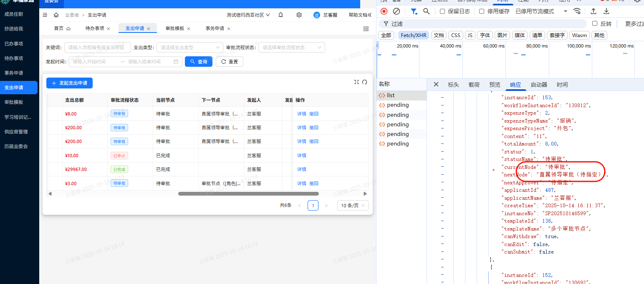Image resolution: width=644 pixels, height=284 pixels.
Task: Enable the 保留日志 checkbox
Action: pyautogui.click(x=442, y=11)
